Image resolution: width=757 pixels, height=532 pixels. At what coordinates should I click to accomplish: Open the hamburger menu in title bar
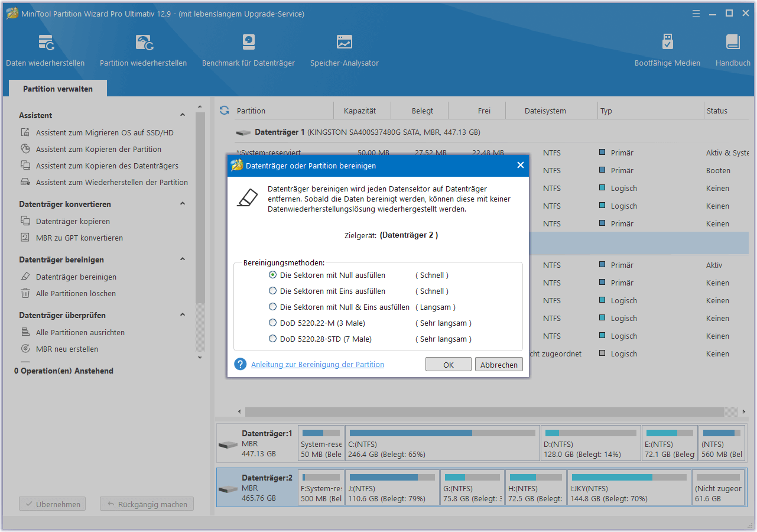pyautogui.click(x=697, y=13)
